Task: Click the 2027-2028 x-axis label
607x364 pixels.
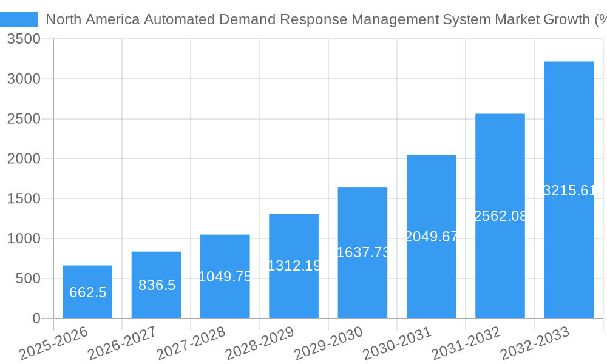Action: (191, 343)
